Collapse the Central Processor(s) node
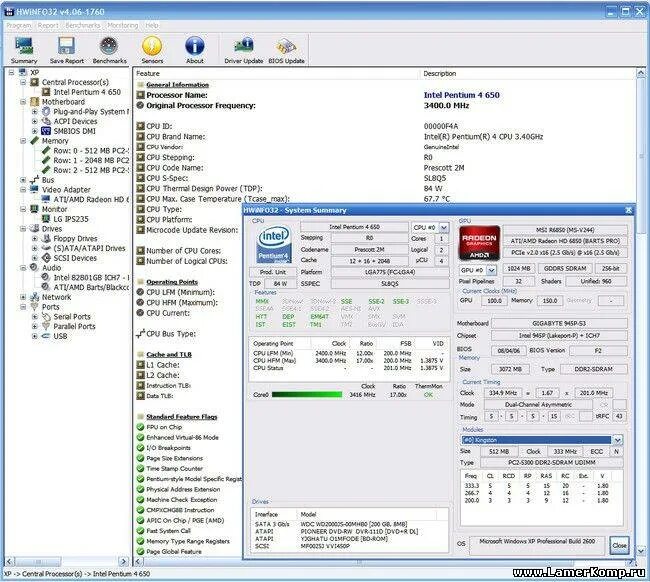This screenshot has width=650, height=582. pyautogui.click(x=23, y=82)
